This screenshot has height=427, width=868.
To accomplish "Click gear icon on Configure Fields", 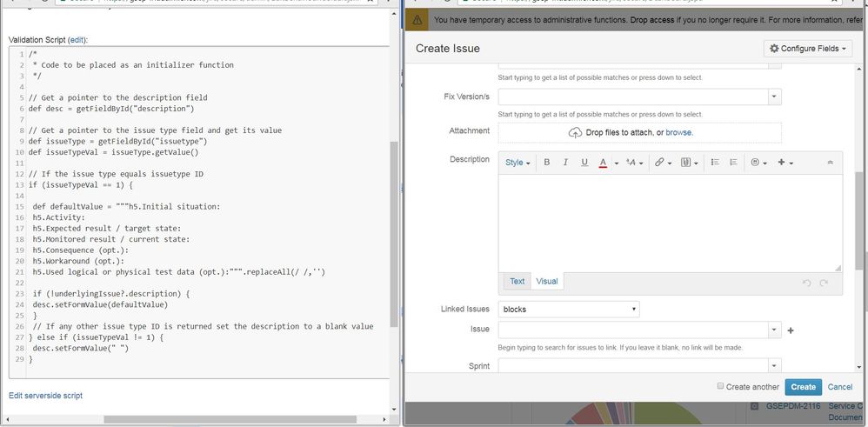I will 774,49.
